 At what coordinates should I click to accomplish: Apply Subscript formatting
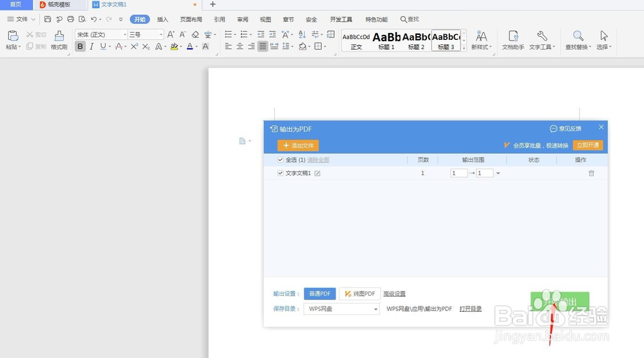coord(146,46)
